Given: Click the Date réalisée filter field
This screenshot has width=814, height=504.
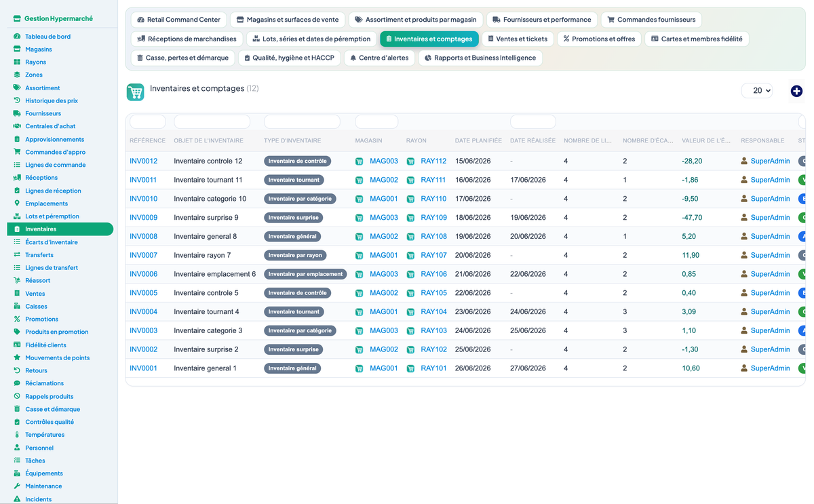Looking at the screenshot, I should click(x=532, y=122).
